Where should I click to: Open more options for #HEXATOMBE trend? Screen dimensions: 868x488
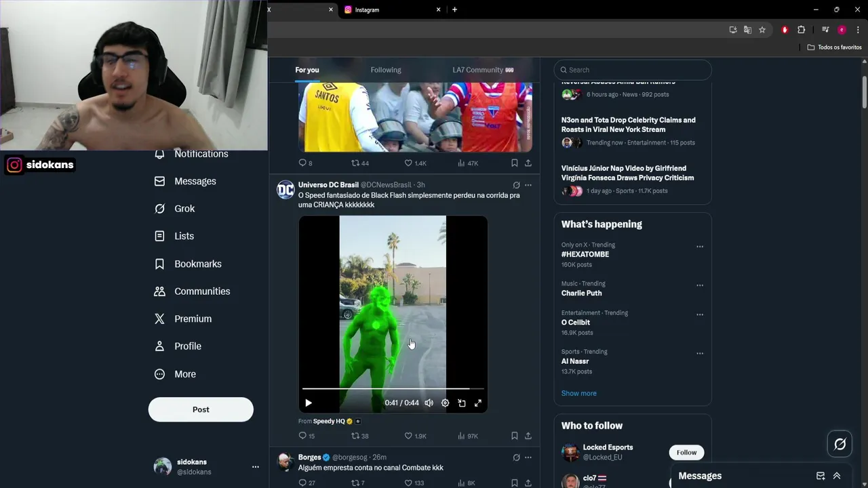[700, 247]
